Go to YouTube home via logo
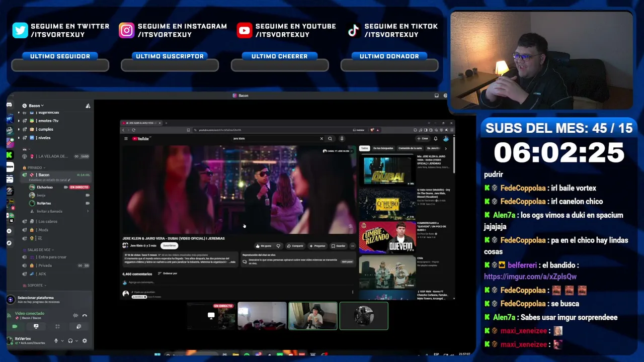 tap(140, 139)
